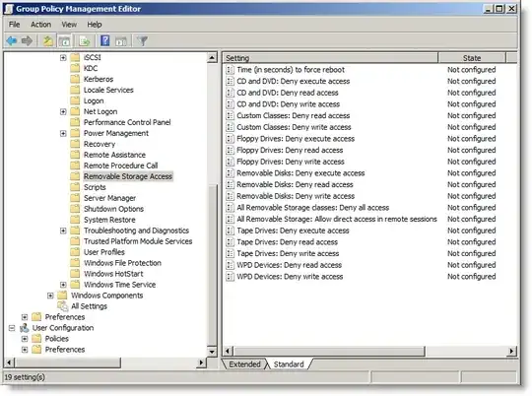The image size is (532, 396).
Task: Select All Removable Storage classes: Deny all access
Action: point(312,208)
